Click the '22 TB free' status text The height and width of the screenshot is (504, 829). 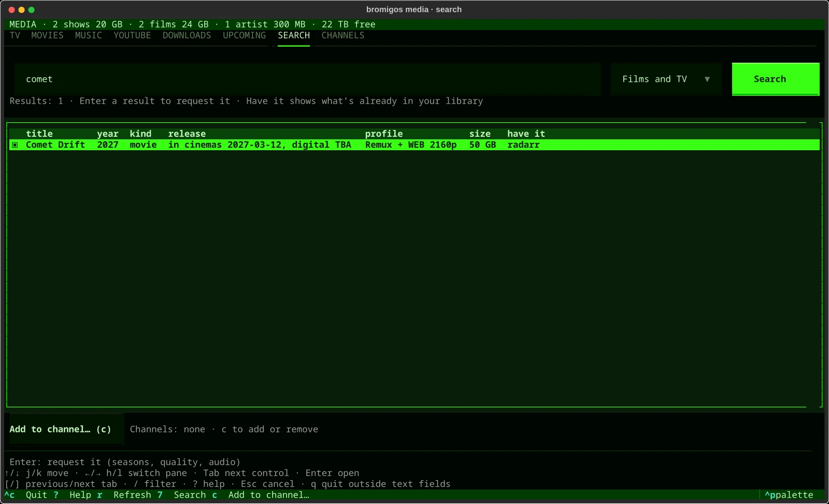tap(349, 24)
